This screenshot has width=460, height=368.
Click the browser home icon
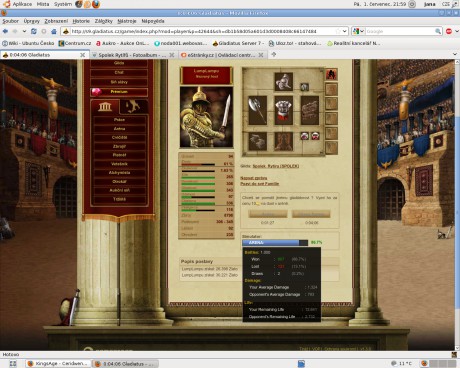(54, 31)
